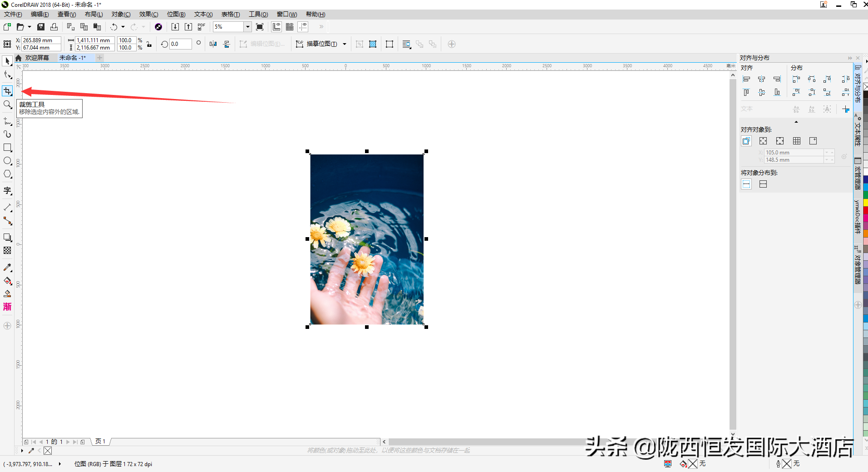Click the Import icon in toolbar

tap(175, 27)
